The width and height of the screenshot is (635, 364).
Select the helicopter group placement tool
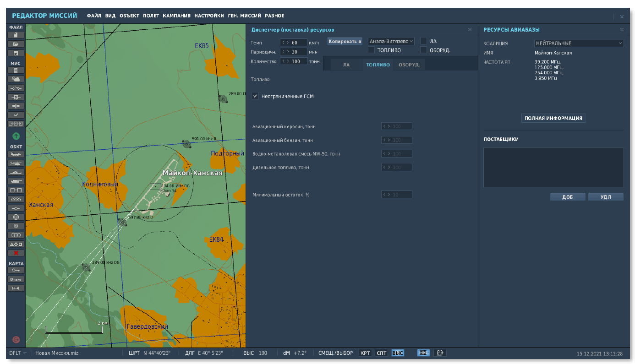click(16, 163)
